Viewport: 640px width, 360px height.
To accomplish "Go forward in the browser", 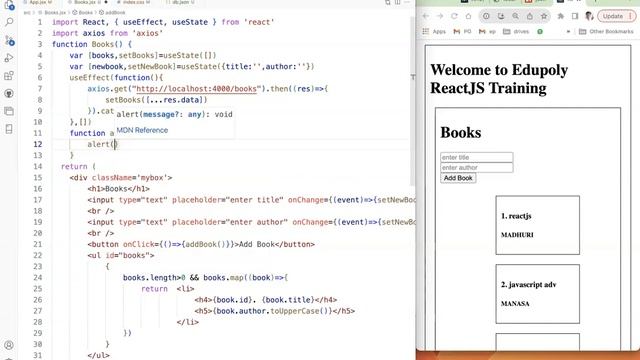I will tap(440, 16).
